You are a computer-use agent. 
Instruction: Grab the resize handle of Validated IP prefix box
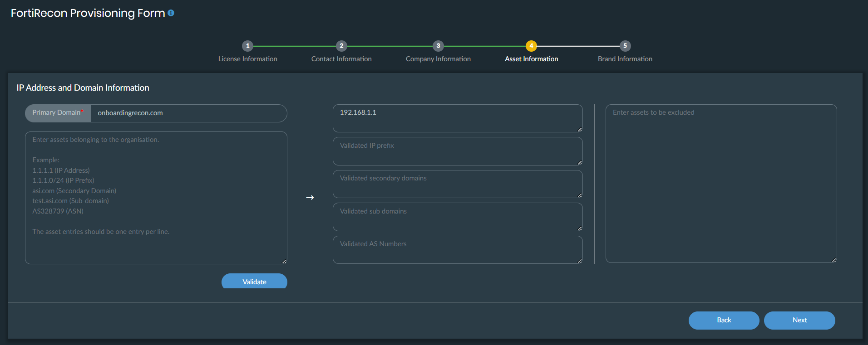pos(580,162)
